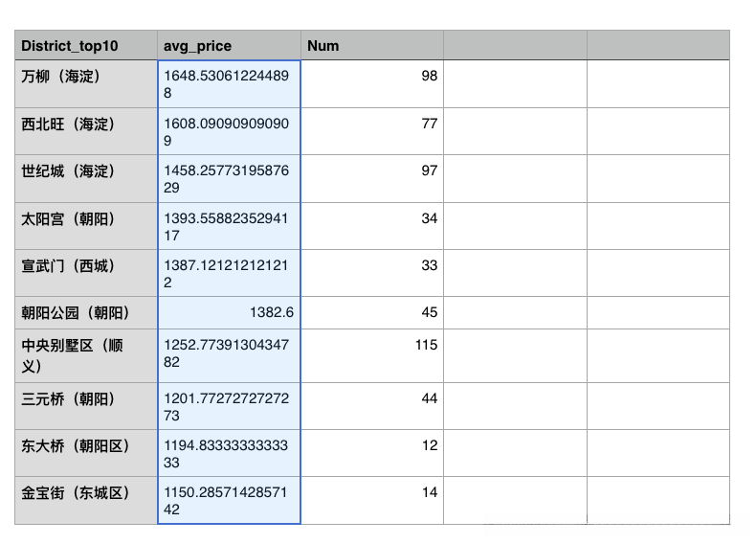
Task: Select the 万柳（海淀）district cell
Action: click(86, 84)
